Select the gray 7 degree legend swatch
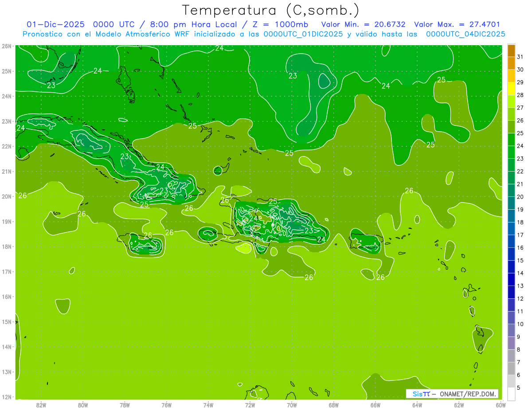This screenshot has height=411, width=532. tap(511, 356)
